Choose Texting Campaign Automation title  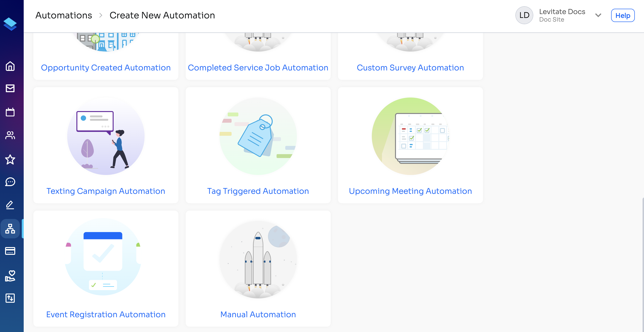point(106,191)
